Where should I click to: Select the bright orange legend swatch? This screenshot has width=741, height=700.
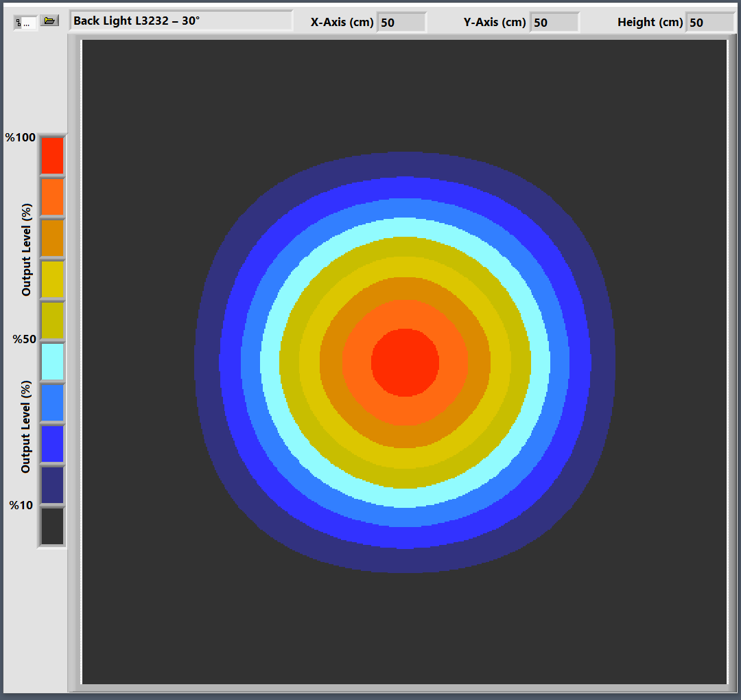[x=52, y=197]
